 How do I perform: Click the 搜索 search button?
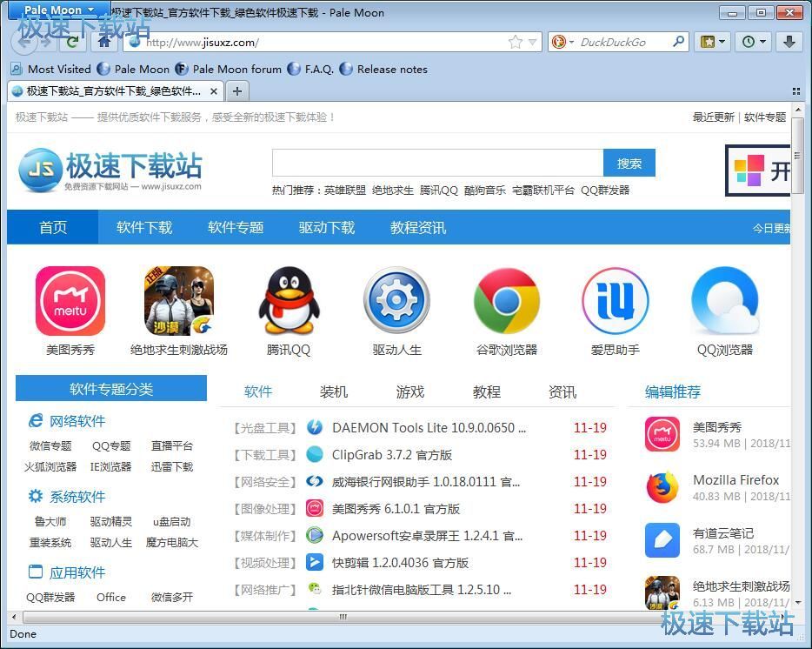[x=629, y=164]
